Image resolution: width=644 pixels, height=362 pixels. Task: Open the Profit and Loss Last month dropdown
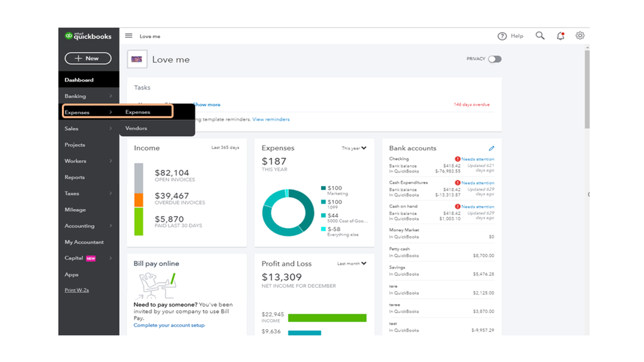tap(352, 263)
